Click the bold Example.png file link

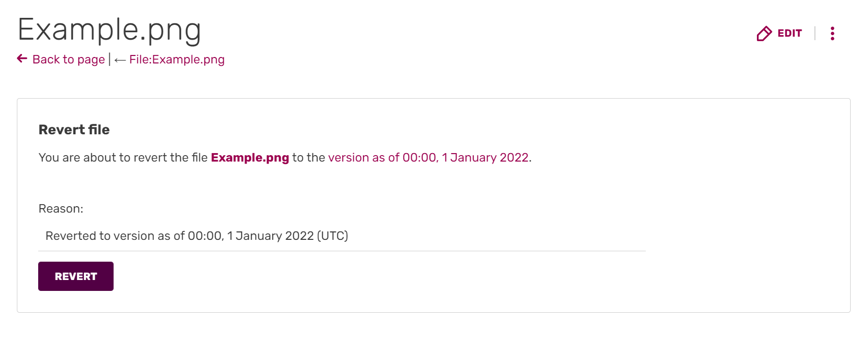(x=250, y=158)
